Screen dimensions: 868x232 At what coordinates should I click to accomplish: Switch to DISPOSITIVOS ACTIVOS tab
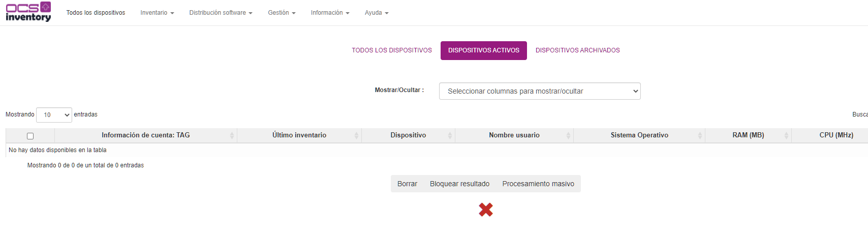click(484, 50)
